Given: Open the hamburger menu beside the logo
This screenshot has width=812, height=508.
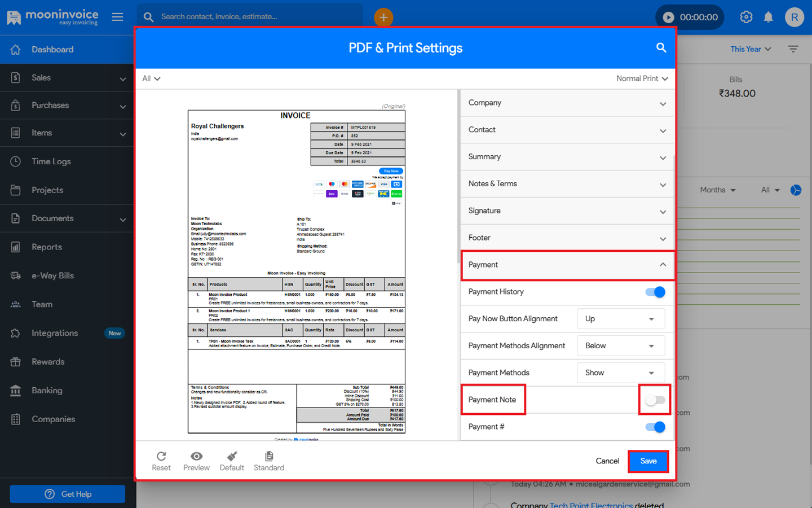Looking at the screenshot, I should pos(117,17).
